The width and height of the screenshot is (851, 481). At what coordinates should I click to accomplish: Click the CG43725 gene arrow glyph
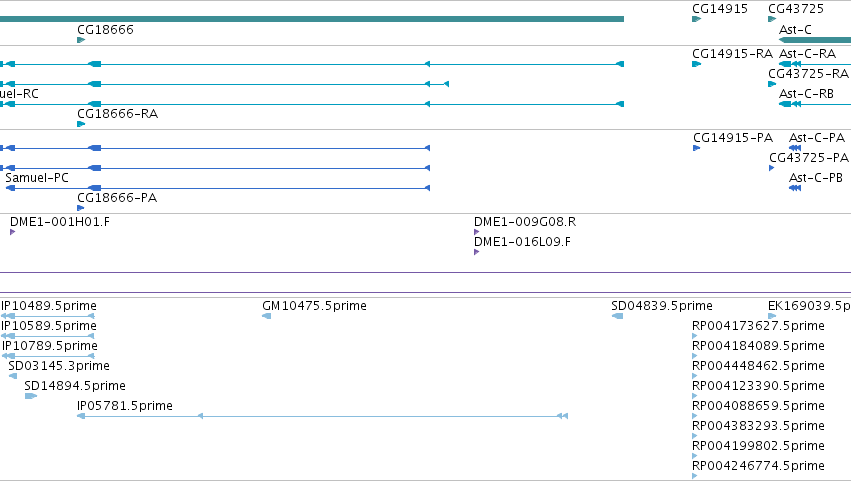[x=772, y=20]
